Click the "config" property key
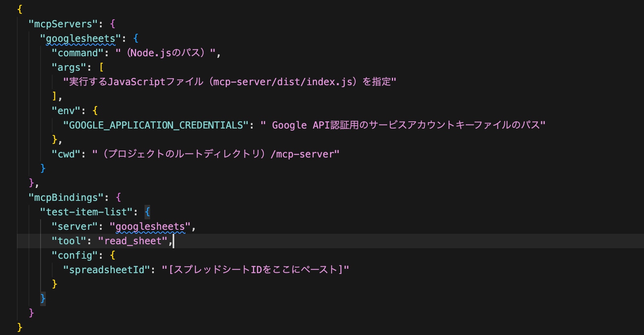644x335 pixels. click(75, 255)
